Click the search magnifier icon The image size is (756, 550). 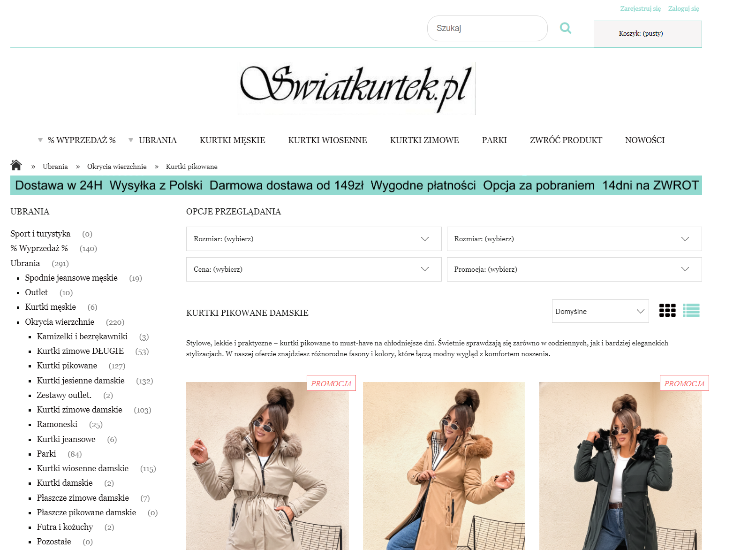tap(566, 28)
